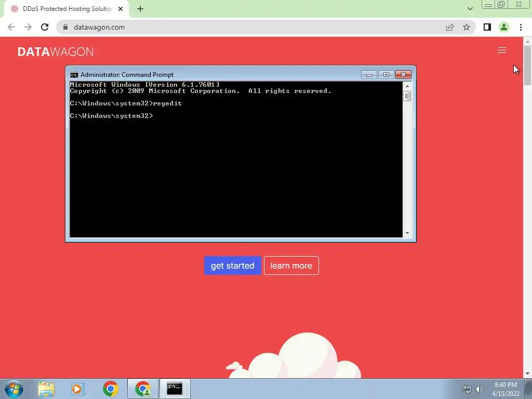Minimize the Chrome browser window
Viewport: 532px width, 399px height.
(x=488, y=5)
